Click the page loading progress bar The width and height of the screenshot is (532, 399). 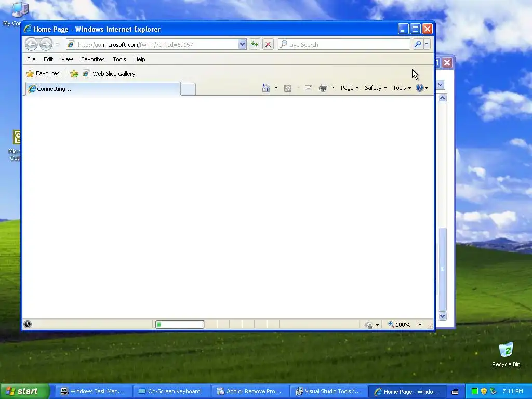(x=180, y=325)
